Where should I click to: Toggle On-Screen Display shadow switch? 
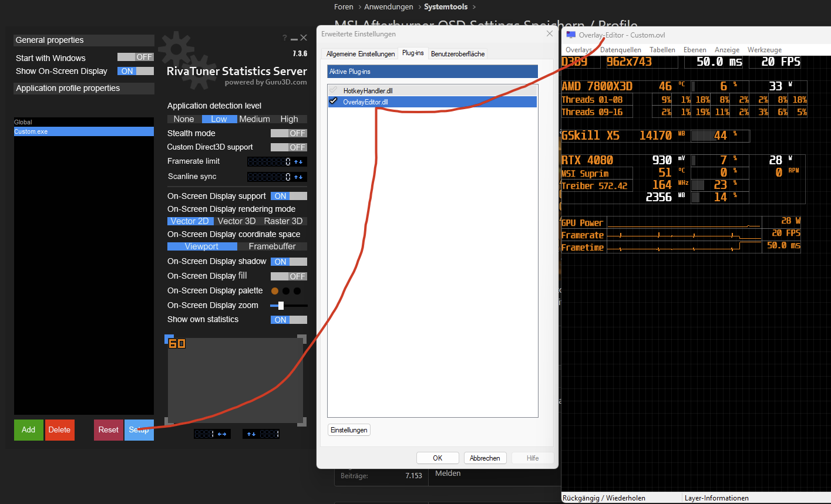click(x=289, y=262)
